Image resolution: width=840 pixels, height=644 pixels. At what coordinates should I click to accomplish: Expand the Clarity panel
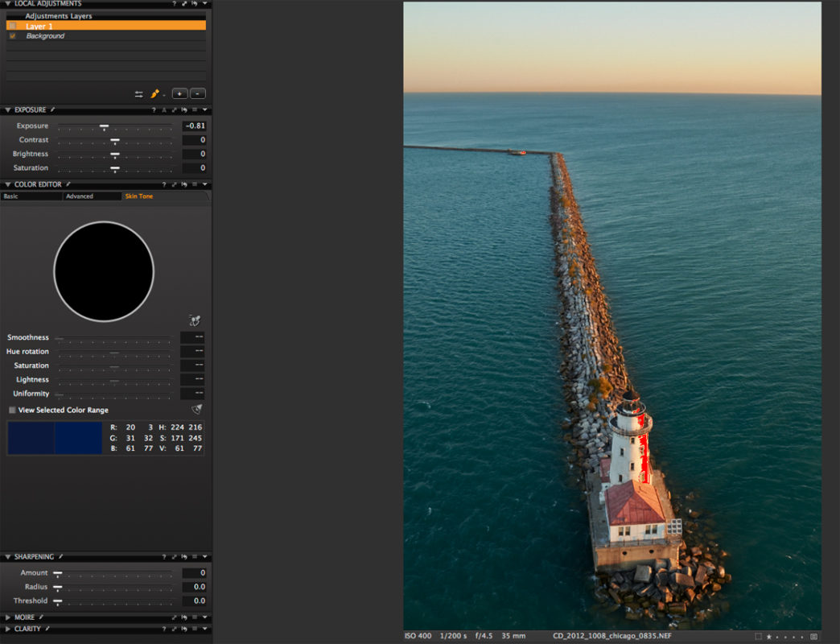pyautogui.click(x=8, y=629)
